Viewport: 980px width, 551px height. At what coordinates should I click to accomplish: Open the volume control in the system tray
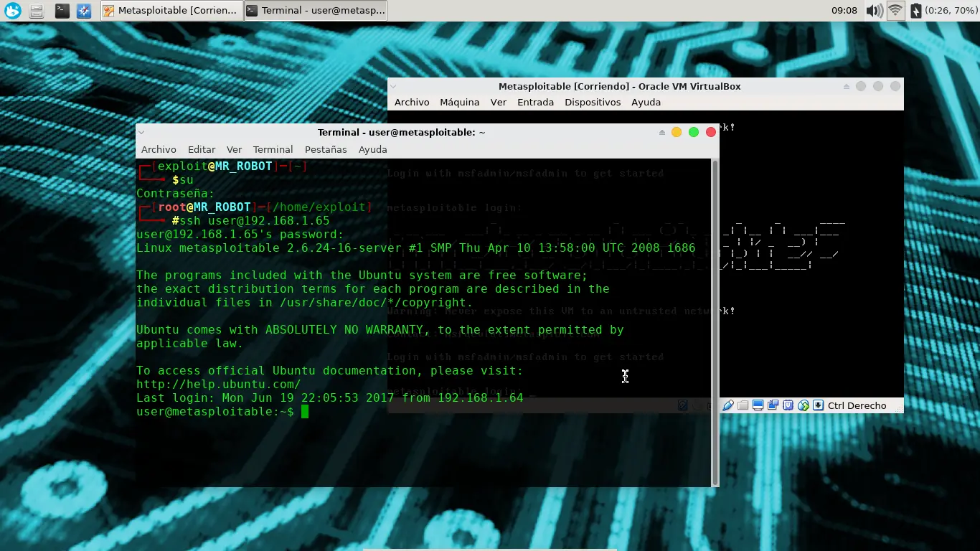[874, 11]
